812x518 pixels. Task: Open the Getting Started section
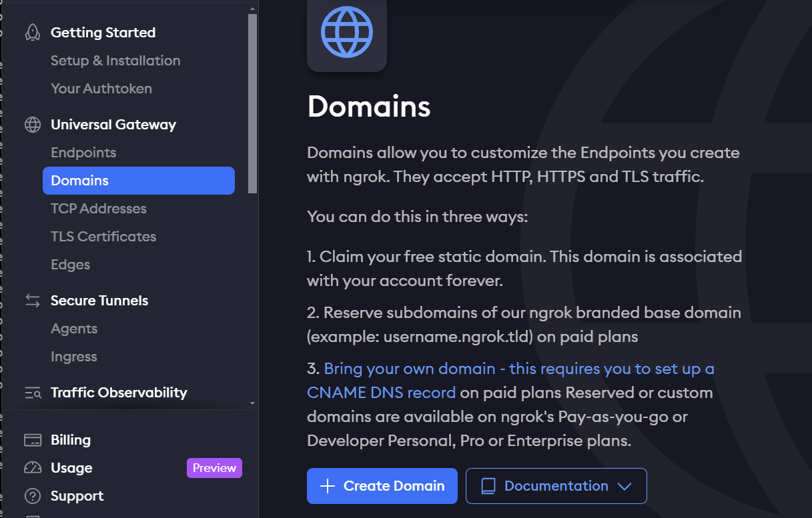point(103,33)
